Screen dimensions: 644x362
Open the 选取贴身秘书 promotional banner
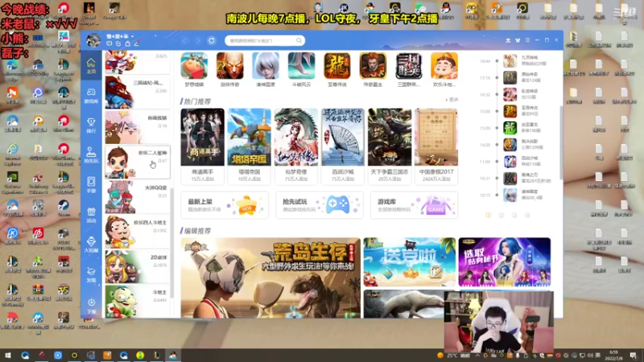(505, 262)
